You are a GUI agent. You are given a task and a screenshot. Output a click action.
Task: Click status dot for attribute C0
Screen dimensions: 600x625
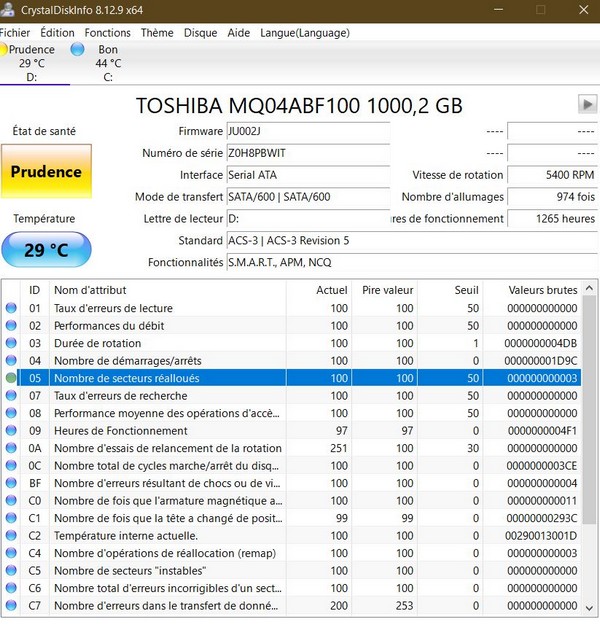pyautogui.click(x=11, y=501)
